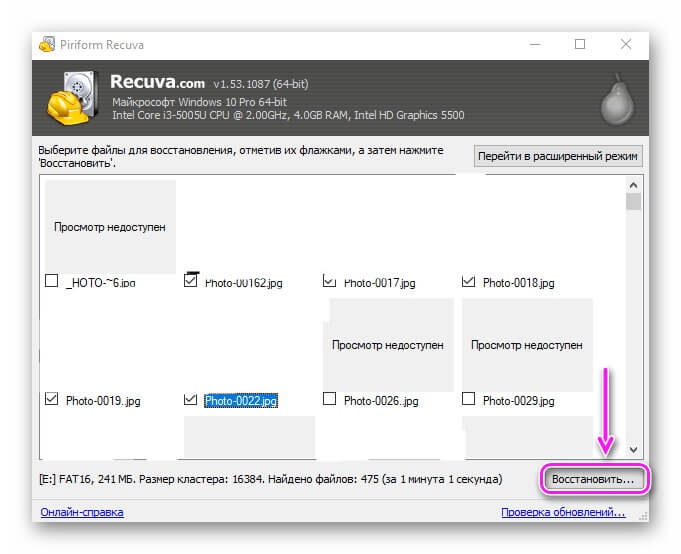This screenshot has height=554, width=681.
Task: Click the Recuva hard drive helmet logo
Action: tap(73, 98)
